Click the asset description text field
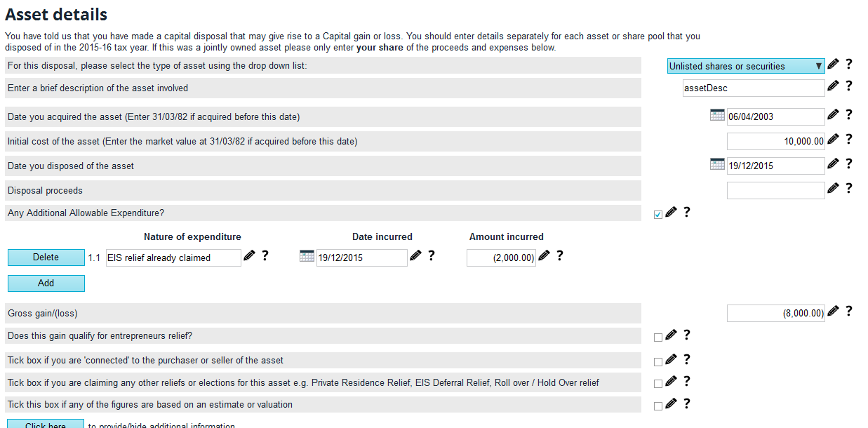Viewport: 868px width, 428px height. click(753, 88)
